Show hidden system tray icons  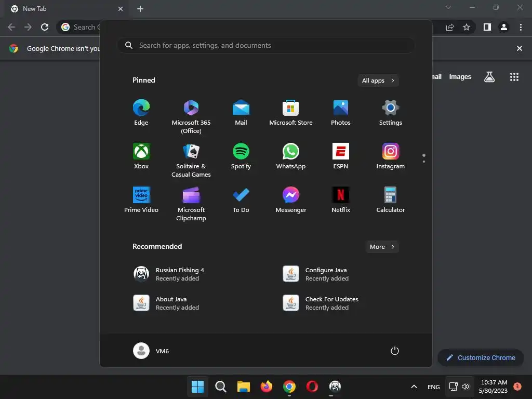[414, 387]
